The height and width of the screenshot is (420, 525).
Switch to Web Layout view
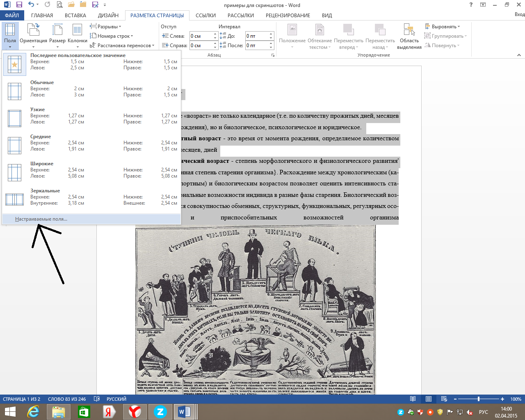coord(444,399)
